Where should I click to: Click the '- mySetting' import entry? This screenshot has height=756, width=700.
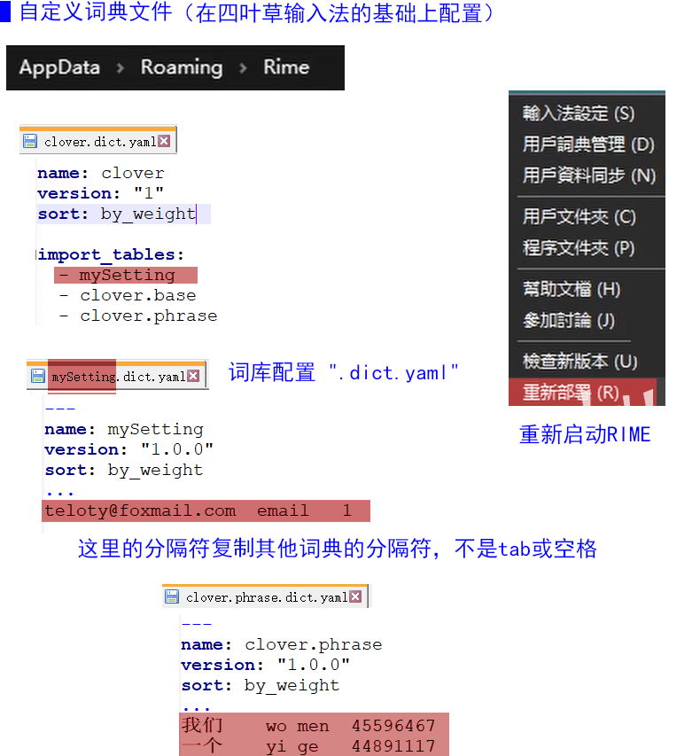pyautogui.click(x=126, y=275)
